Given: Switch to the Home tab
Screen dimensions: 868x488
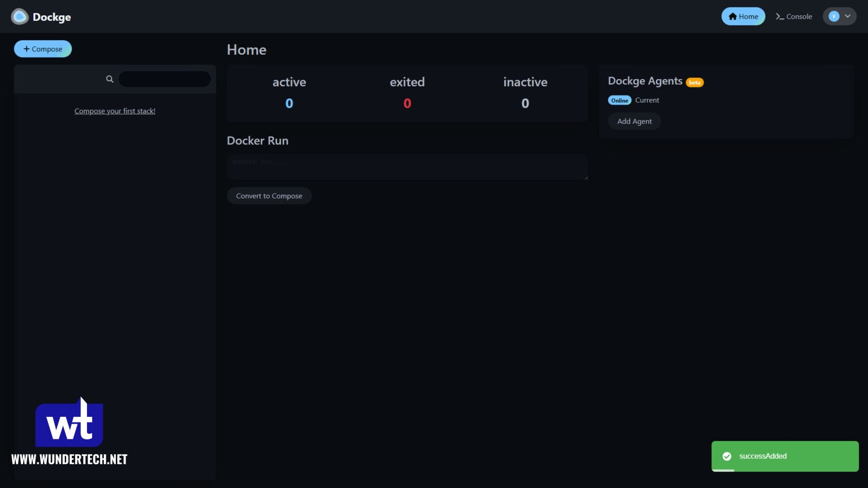Looking at the screenshot, I should coord(743,16).
